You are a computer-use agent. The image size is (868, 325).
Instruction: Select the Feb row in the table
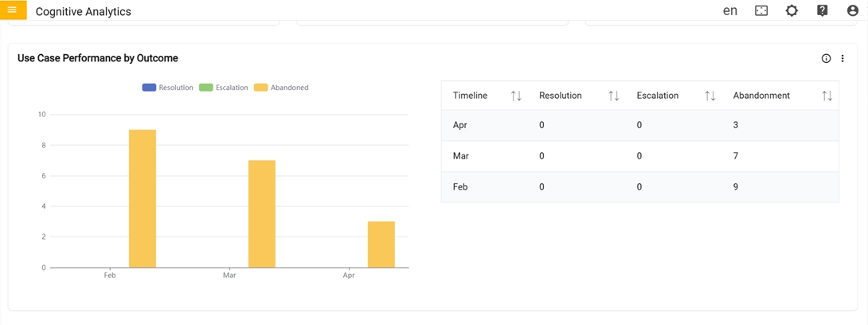pyautogui.click(x=639, y=187)
